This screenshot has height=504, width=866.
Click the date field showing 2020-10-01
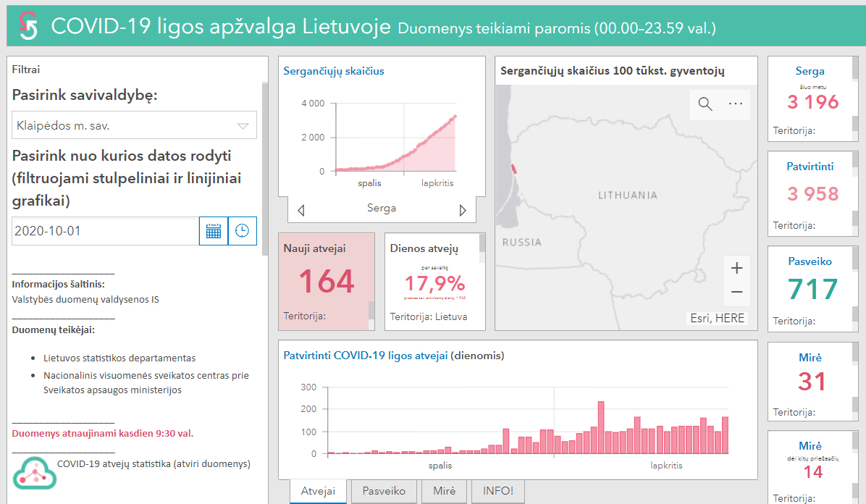[105, 231]
